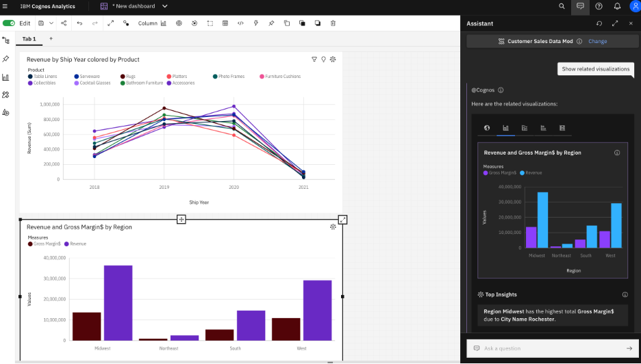Add a new tab with plus button

tap(51, 39)
